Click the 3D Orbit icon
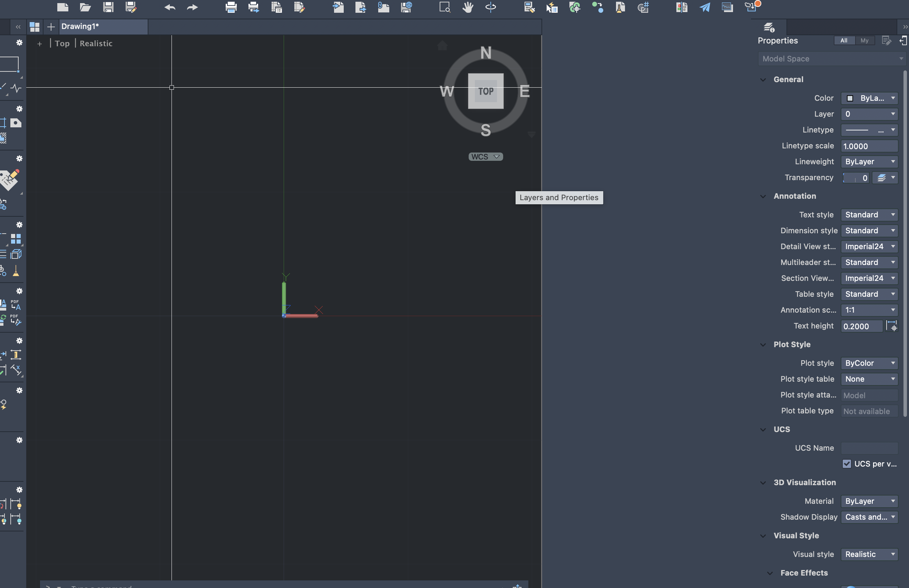 491,7
